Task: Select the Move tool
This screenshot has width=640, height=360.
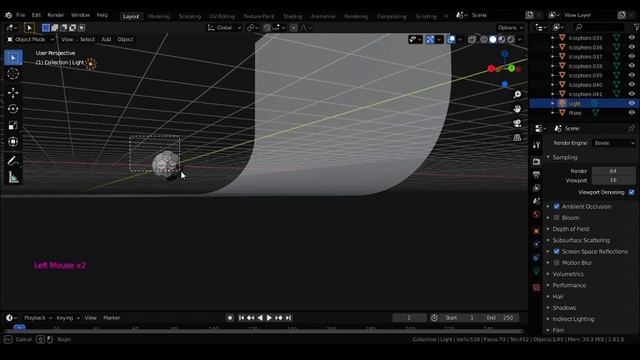Action: tap(13, 93)
